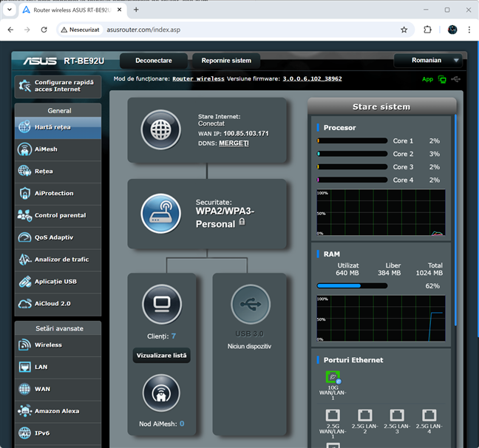Expand the Romanian language dropdown
Image resolution: width=479 pixels, height=448 pixels.
click(428, 61)
